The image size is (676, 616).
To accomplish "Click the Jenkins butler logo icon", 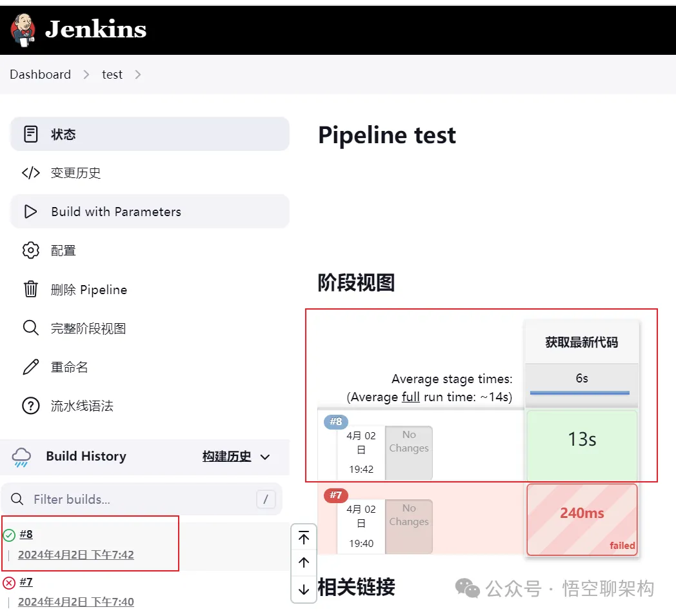I will 23,30.
